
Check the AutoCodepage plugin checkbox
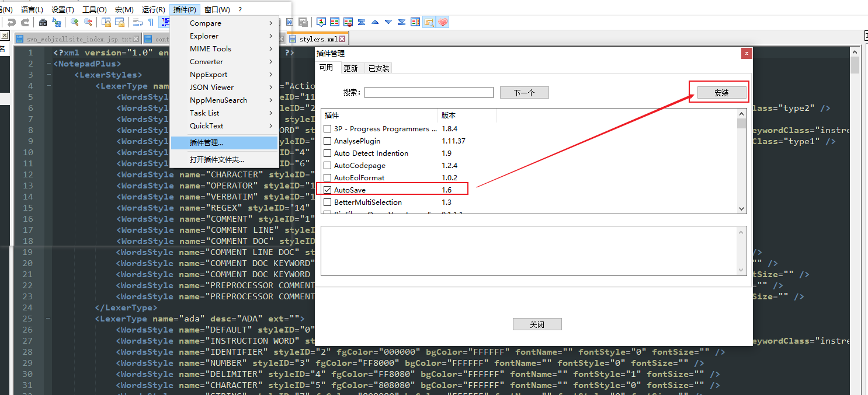[x=328, y=165]
